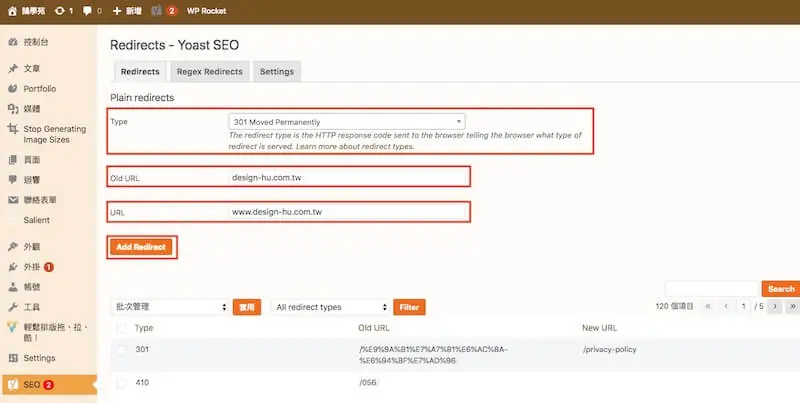Click the /privacy-policy new URL cell

click(x=610, y=349)
